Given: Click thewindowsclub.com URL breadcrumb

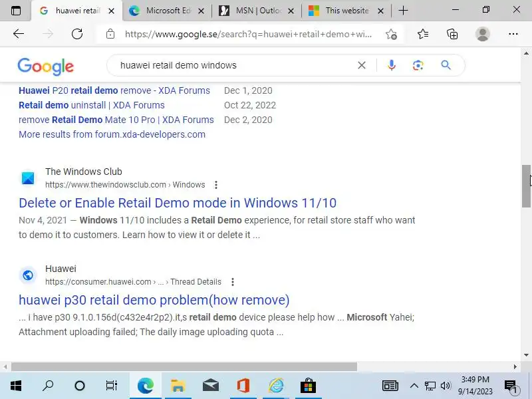Looking at the screenshot, I should (x=125, y=185).
